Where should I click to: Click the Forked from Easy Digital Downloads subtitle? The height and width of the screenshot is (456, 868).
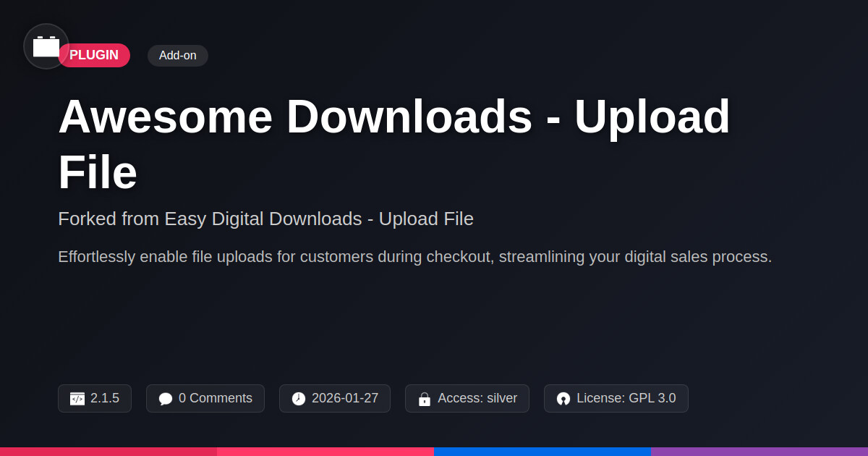coord(265,219)
